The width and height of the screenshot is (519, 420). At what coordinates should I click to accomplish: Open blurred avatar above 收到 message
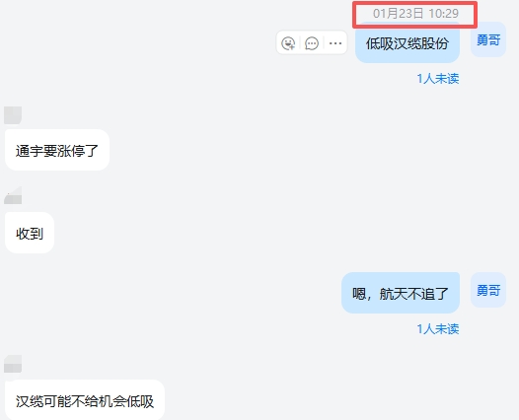pos(13,195)
